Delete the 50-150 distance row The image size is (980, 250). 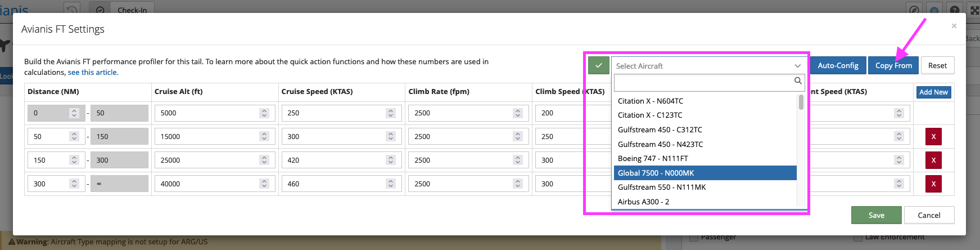click(933, 136)
